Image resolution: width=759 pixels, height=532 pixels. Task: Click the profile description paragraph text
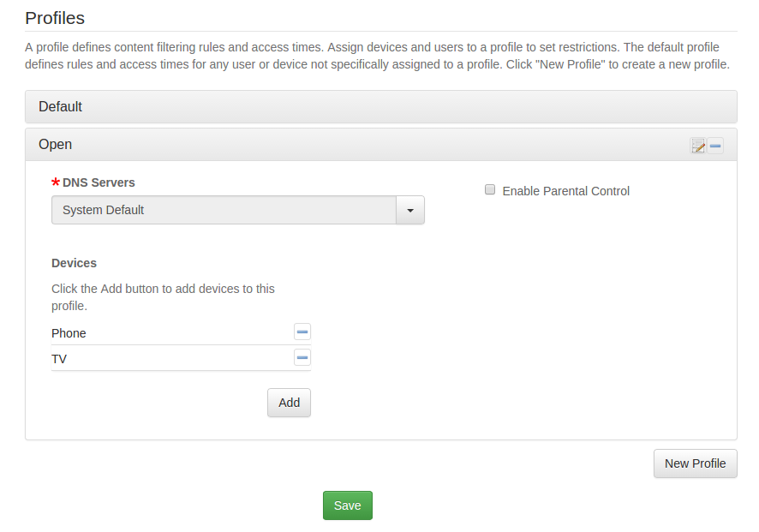[x=377, y=56]
